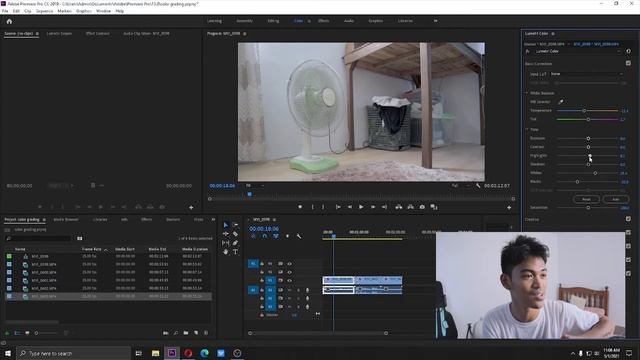The height and width of the screenshot is (360, 640).
Task: Select the Type tool
Action: [236, 252]
